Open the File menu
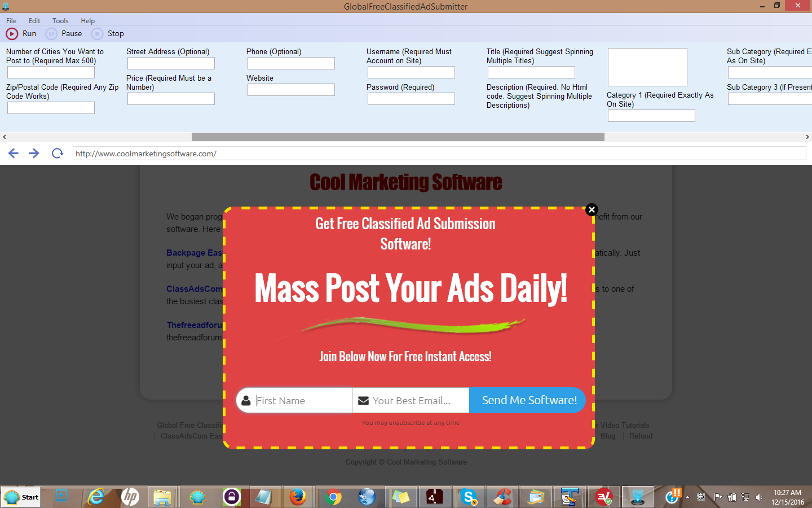Screen dimensions: 812x508 coord(11,21)
